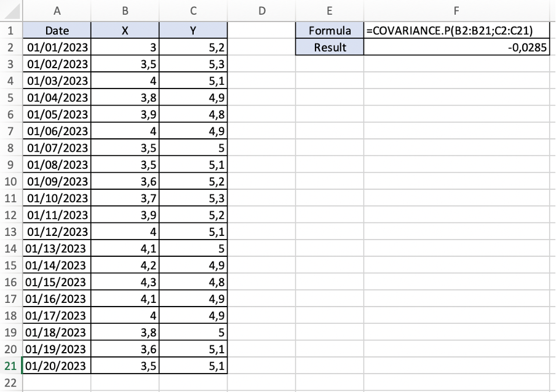Select column D header
This screenshot has width=556, height=392.
click(262, 10)
